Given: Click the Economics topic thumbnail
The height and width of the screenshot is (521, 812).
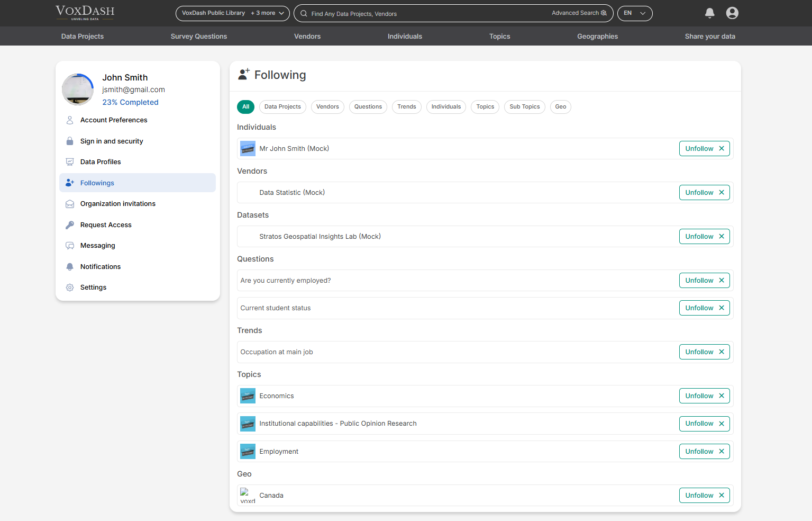Looking at the screenshot, I should point(248,396).
